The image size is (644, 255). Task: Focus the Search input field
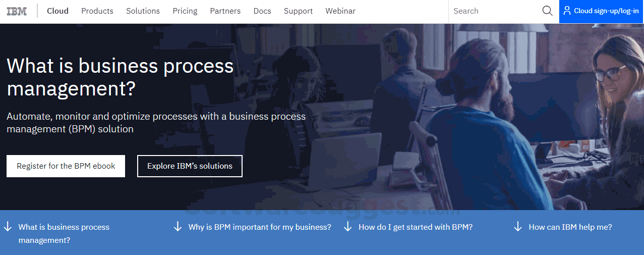tap(494, 11)
